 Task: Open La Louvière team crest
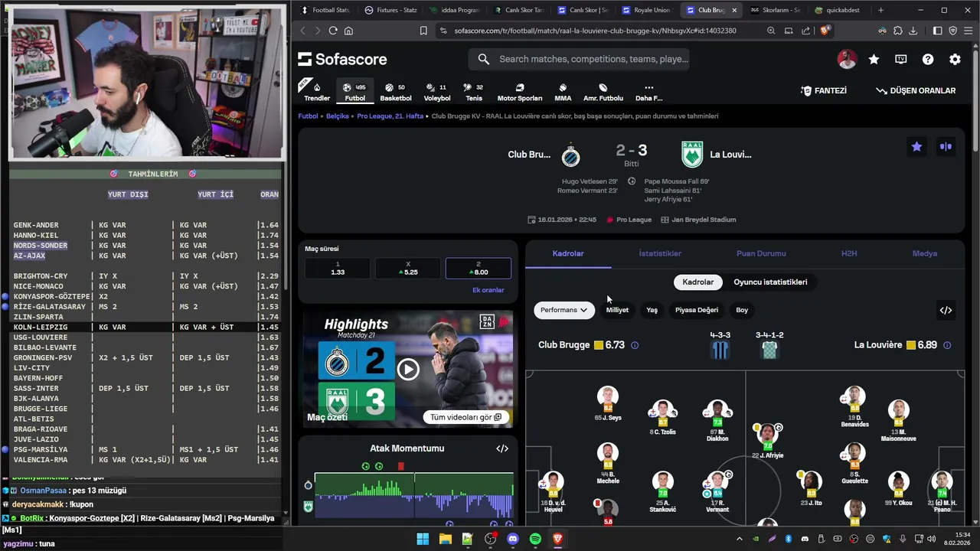[692, 155]
